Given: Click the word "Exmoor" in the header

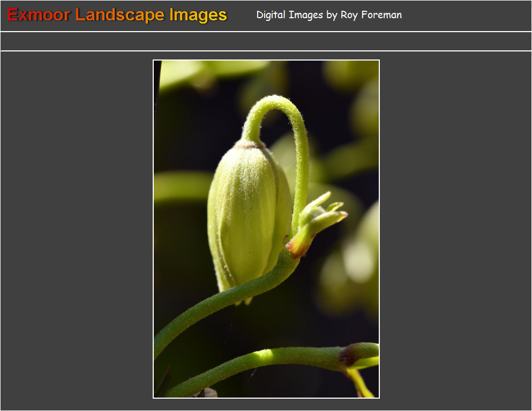Looking at the screenshot, I should pyautogui.click(x=39, y=15).
